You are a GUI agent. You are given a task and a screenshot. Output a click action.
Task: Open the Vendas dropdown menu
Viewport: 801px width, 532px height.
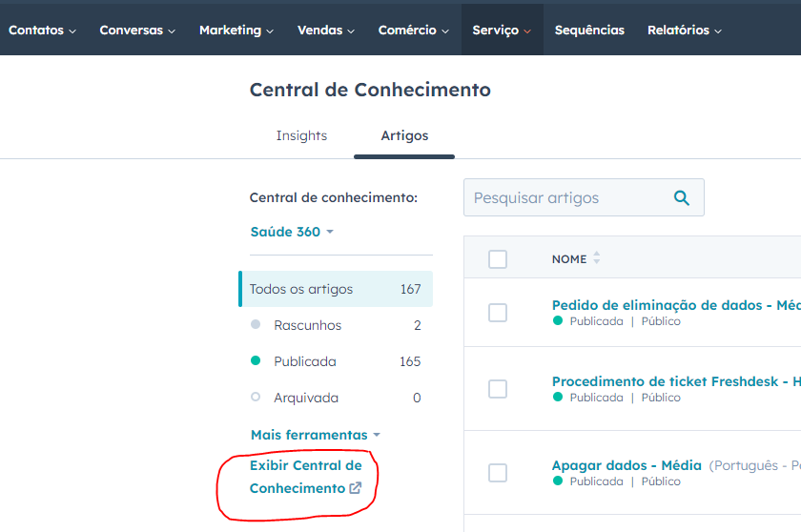[x=325, y=31]
